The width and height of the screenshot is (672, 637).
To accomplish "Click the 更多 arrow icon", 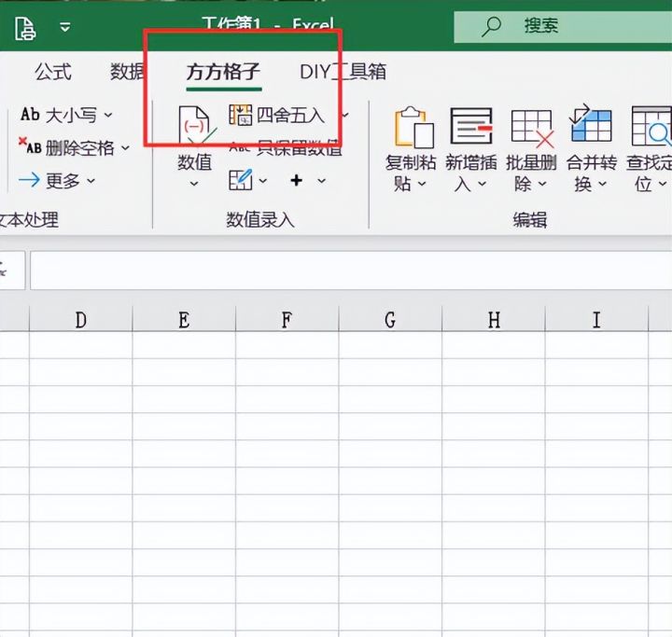I will [x=30, y=180].
